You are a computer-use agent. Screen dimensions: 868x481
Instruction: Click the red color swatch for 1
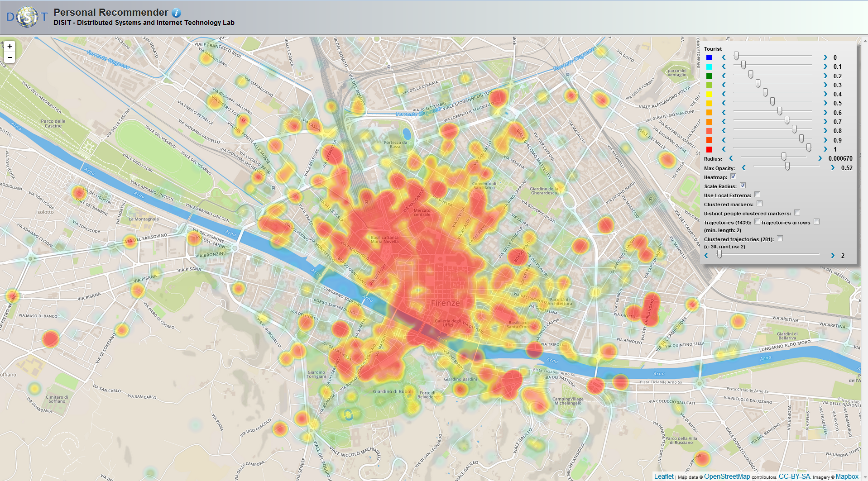709,149
